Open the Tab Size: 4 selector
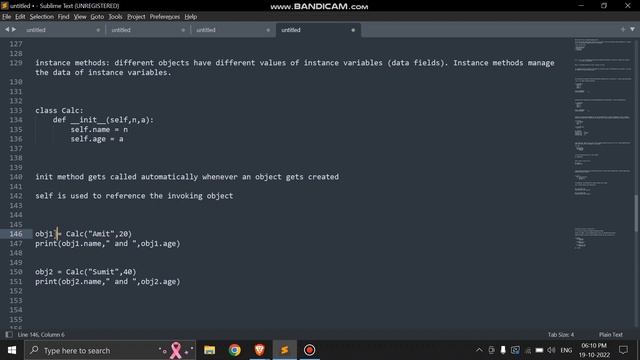 [560, 334]
